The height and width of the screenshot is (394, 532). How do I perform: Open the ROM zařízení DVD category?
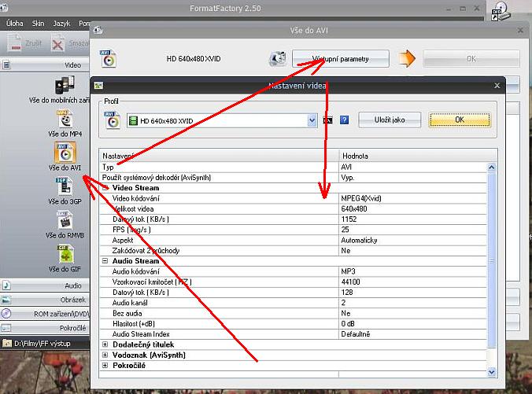tap(45, 314)
